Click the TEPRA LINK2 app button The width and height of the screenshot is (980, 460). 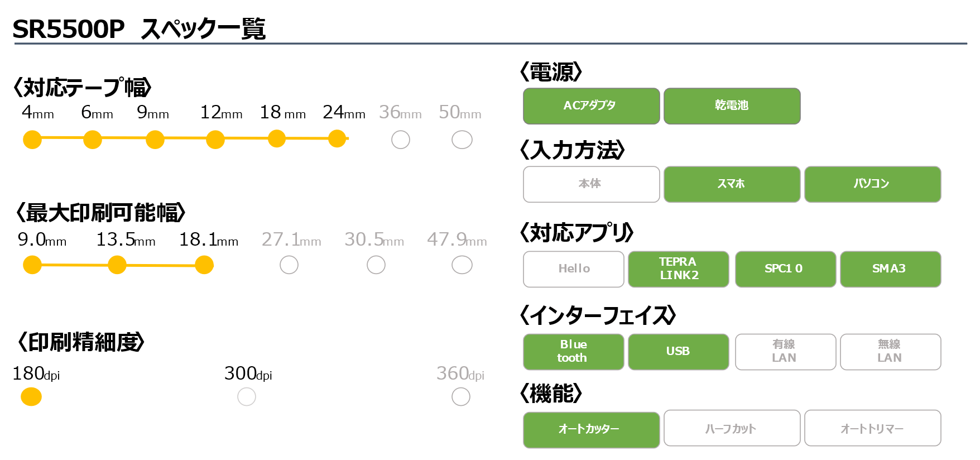[679, 269]
